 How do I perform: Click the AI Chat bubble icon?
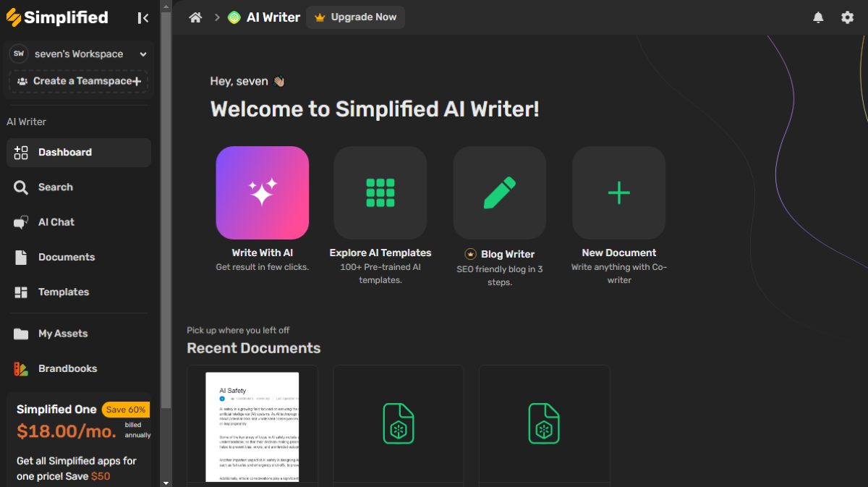pos(21,222)
